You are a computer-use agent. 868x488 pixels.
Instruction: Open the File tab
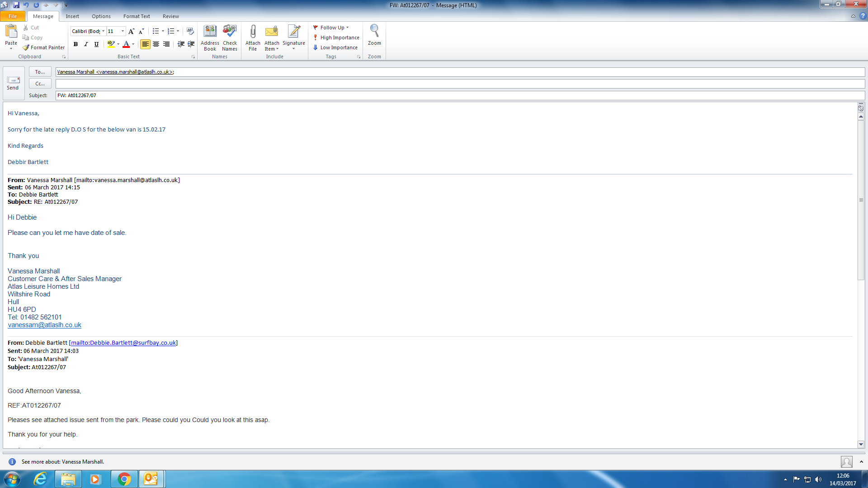pyautogui.click(x=13, y=16)
